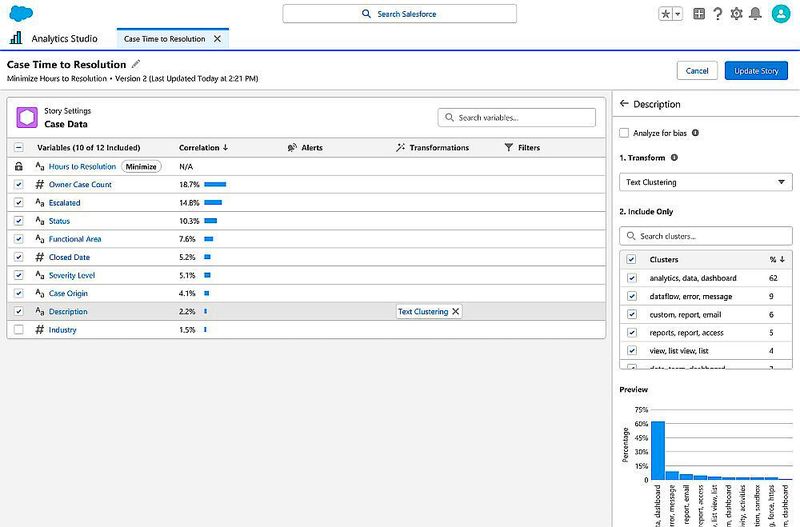Uncheck the Severity Level variable
The width and height of the screenshot is (800, 527).
pyautogui.click(x=19, y=275)
